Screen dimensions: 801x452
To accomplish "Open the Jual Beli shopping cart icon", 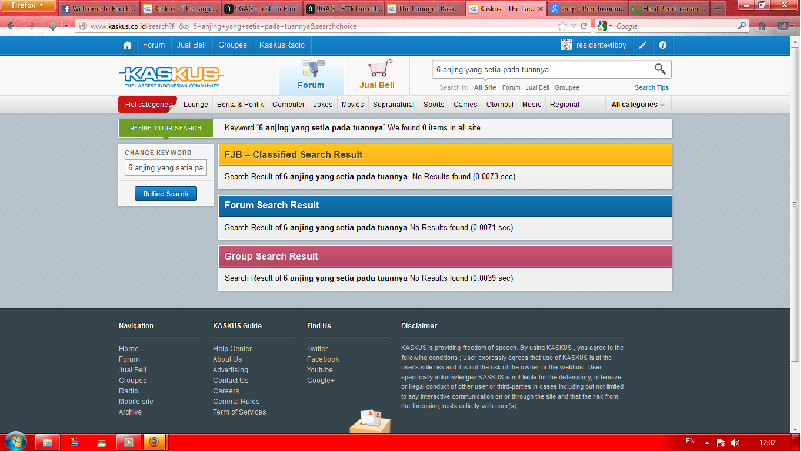I will [x=376, y=75].
